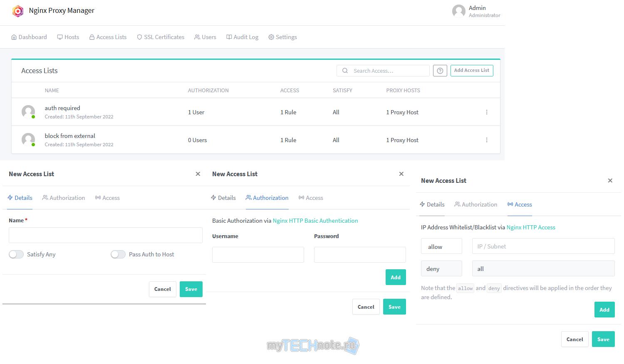This screenshot has height=364, width=624.
Task: Click Cancel in the Authorization dialog
Action: [x=366, y=307]
